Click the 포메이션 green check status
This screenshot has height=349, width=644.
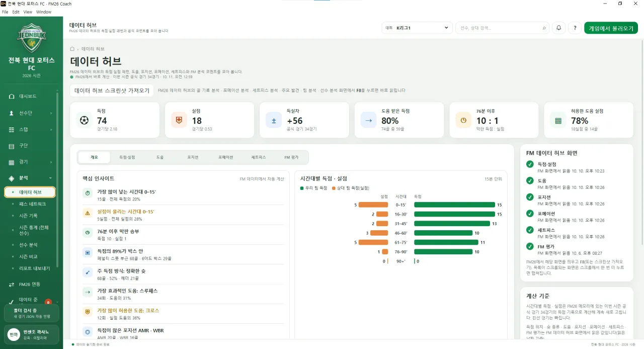click(530, 213)
